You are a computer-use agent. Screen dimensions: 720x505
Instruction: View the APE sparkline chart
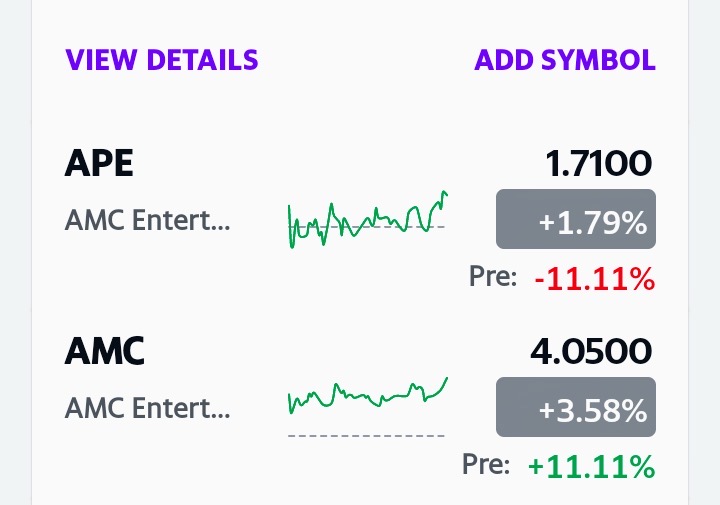pos(367,219)
